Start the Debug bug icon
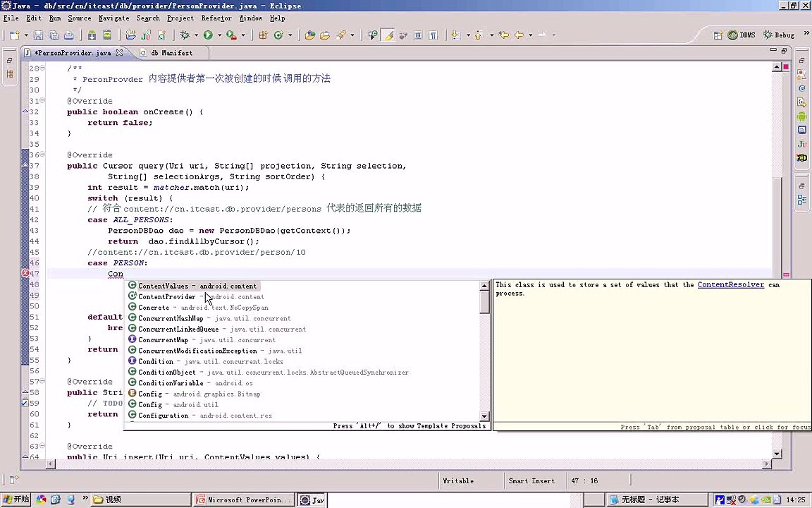This screenshot has width=812, height=508. (185, 35)
